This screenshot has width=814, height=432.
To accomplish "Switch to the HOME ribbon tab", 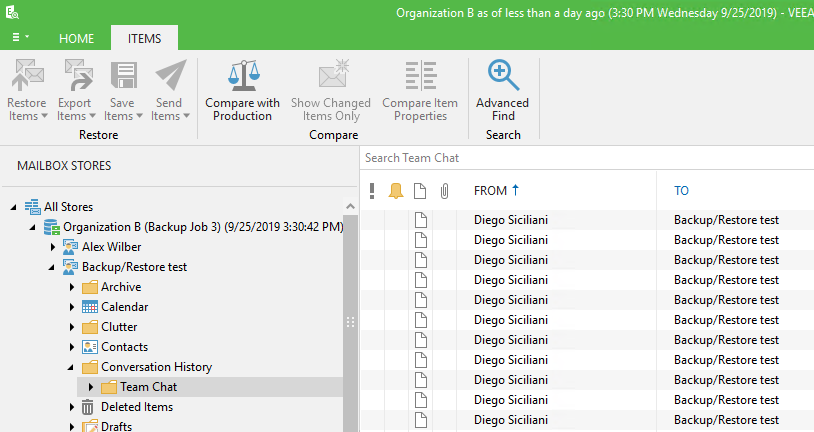I will click(x=76, y=38).
